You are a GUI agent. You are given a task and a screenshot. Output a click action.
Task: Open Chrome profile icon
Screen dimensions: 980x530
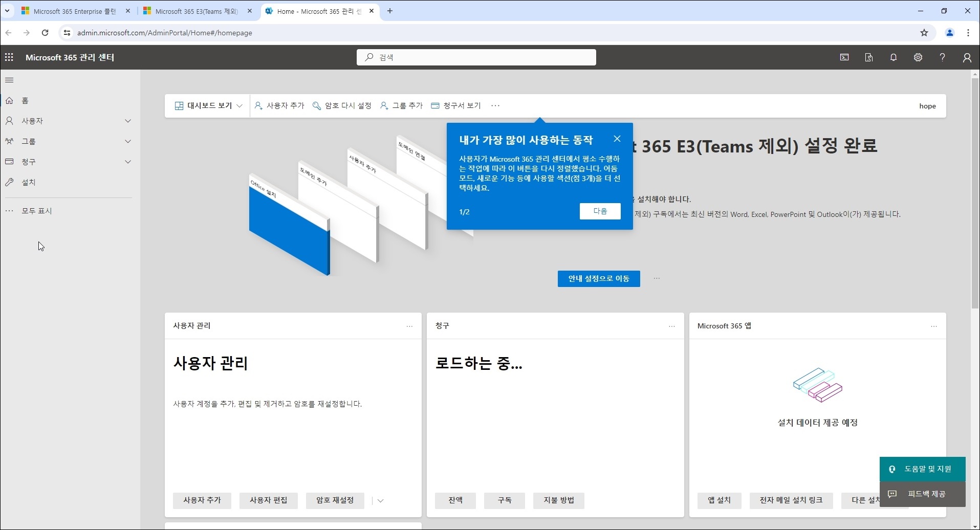coord(950,33)
